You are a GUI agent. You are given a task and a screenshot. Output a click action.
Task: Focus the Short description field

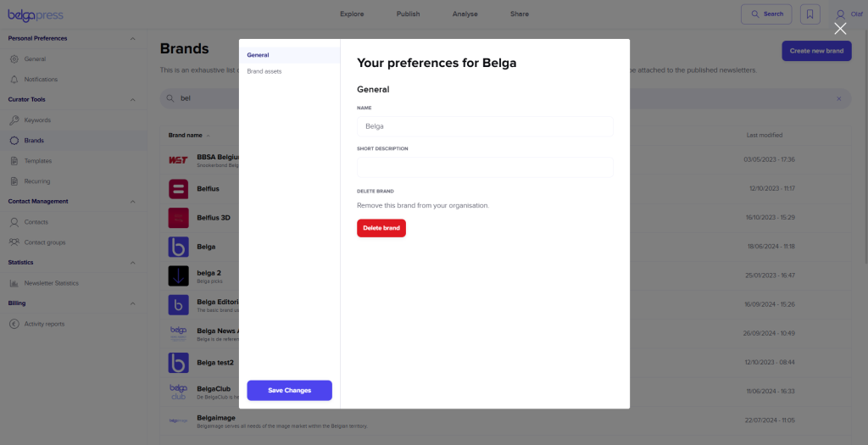(x=485, y=167)
